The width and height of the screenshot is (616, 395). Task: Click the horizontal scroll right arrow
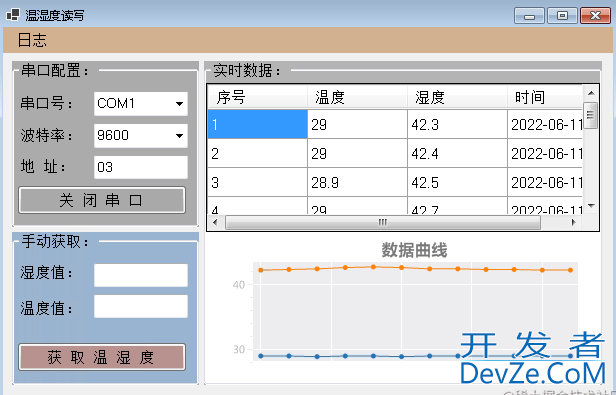[574, 222]
